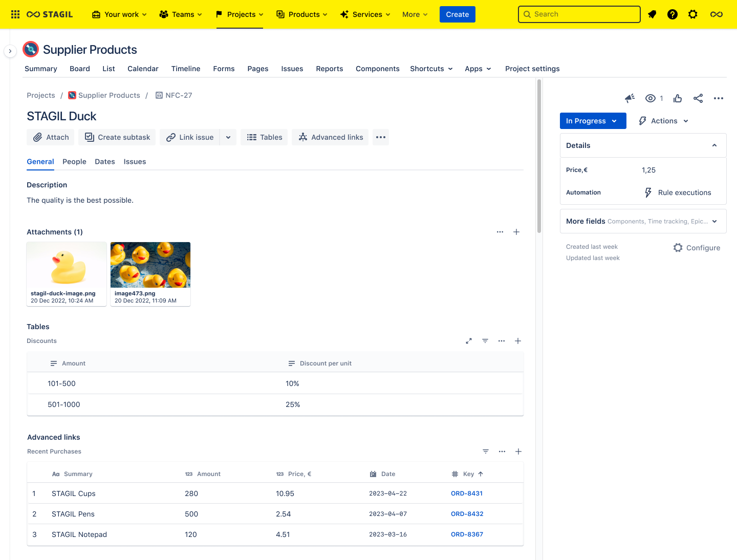Open stagil-duck-image.png thumbnail
The image size is (737, 560).
point(67,274)
